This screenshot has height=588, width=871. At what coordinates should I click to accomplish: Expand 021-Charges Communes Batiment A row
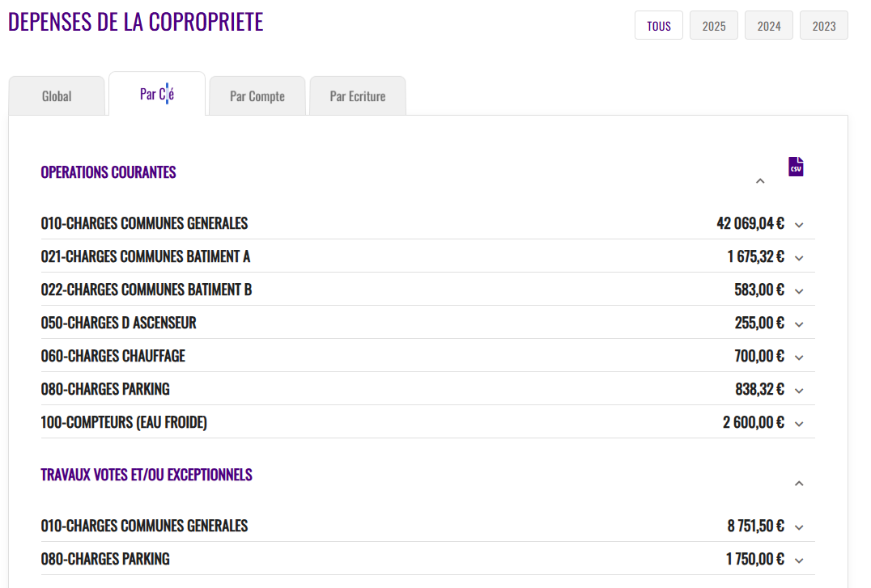[799, 258]
